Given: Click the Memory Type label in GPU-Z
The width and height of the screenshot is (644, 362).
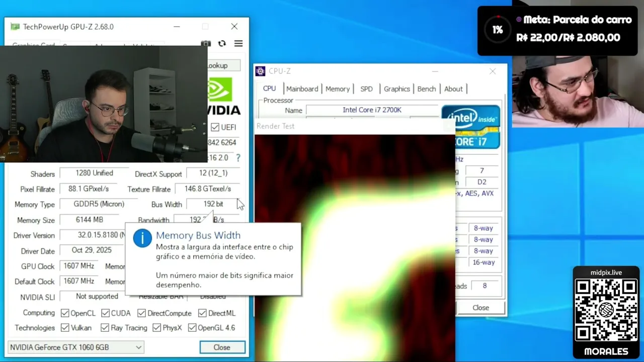Looking at the screenshot, I should coord(34,205).
